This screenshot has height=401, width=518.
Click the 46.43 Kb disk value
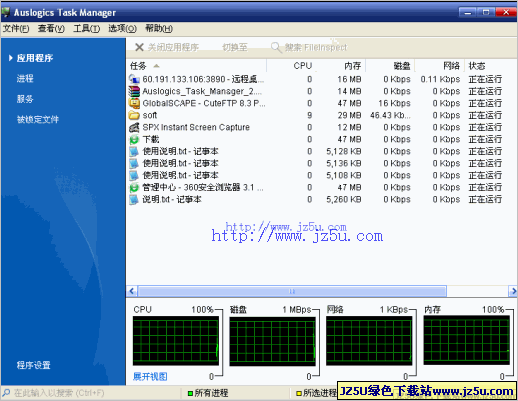click(390, 115)
